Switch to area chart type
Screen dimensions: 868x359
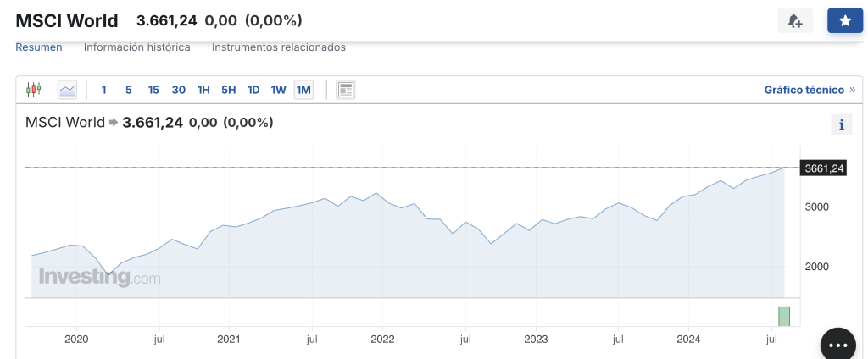coord(67,90)
